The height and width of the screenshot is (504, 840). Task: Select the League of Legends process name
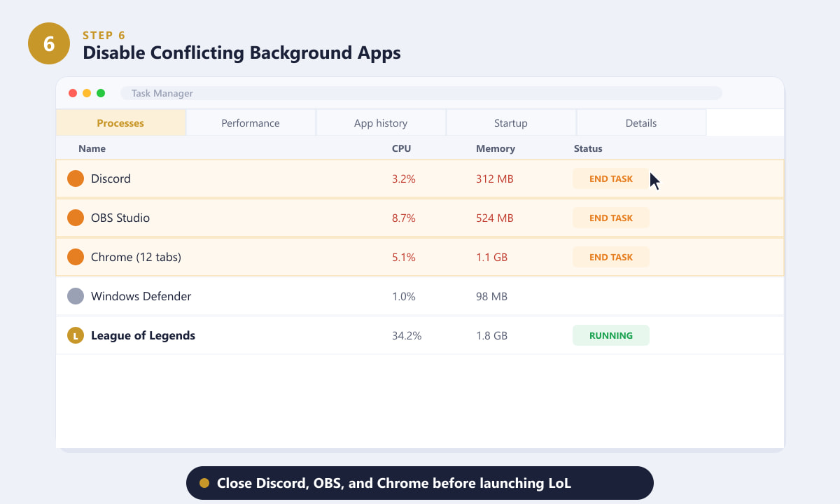143,335
